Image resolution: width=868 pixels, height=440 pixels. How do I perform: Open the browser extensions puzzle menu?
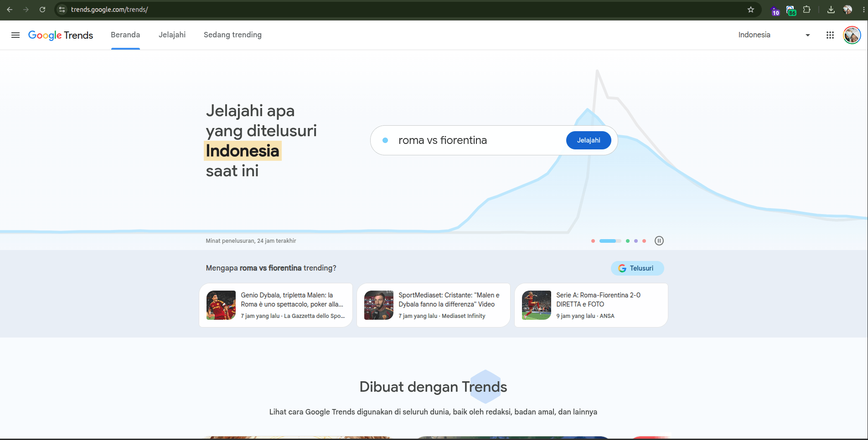coord(807,10)
